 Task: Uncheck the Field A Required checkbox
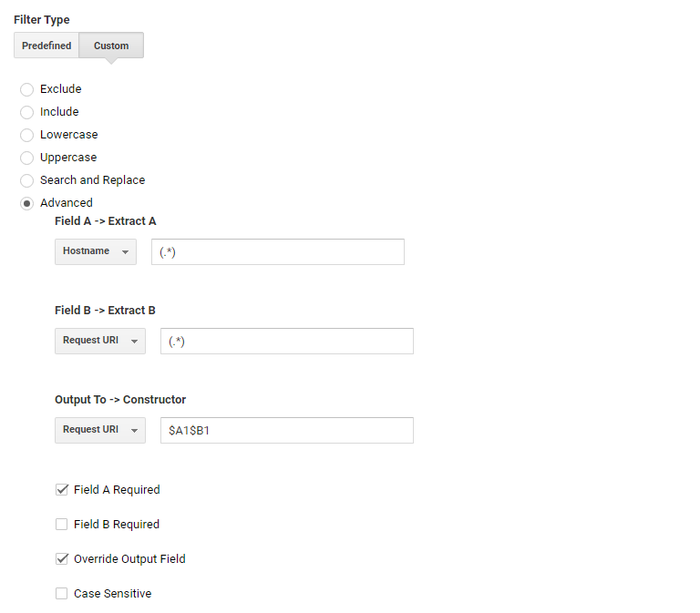coord(62,490)
